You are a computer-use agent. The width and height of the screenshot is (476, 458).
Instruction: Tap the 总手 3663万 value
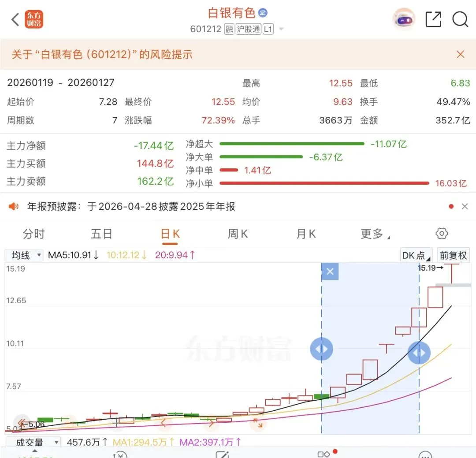pyautogui.click(x=336, y=121)
